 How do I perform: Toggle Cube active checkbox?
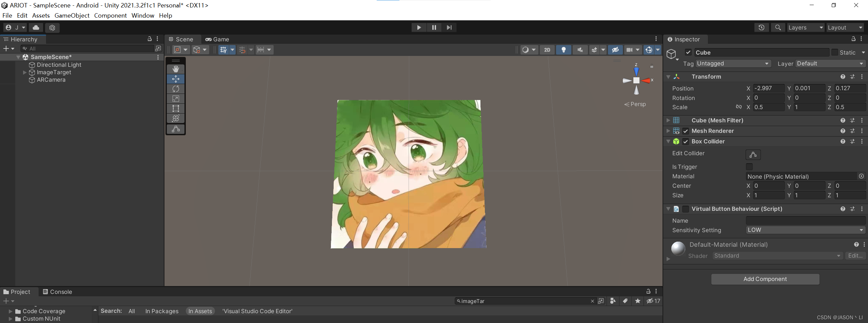(x=688, y=52)
